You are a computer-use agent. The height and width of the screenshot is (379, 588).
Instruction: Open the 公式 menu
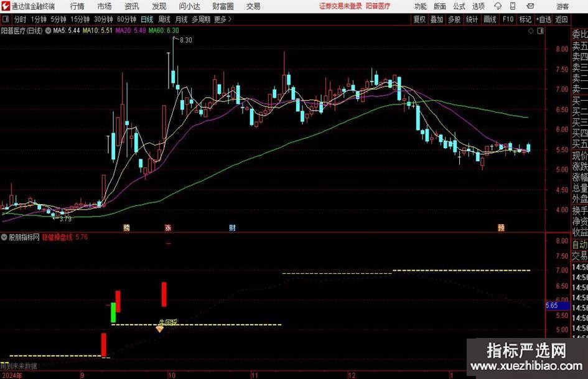(x=459, y=6)
